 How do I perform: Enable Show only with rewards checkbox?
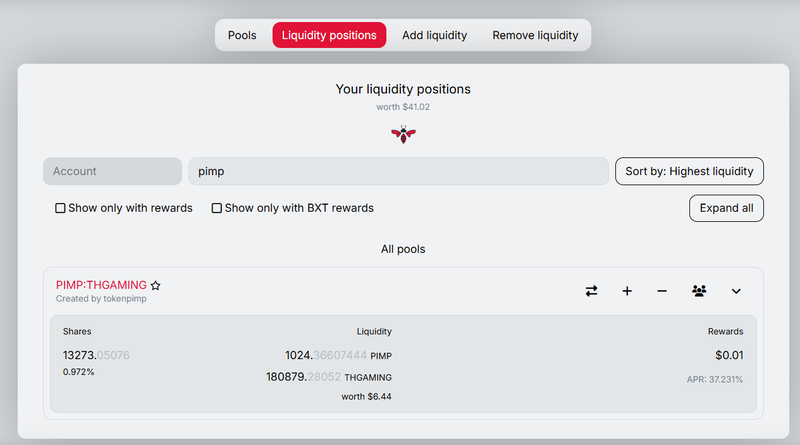60,208
